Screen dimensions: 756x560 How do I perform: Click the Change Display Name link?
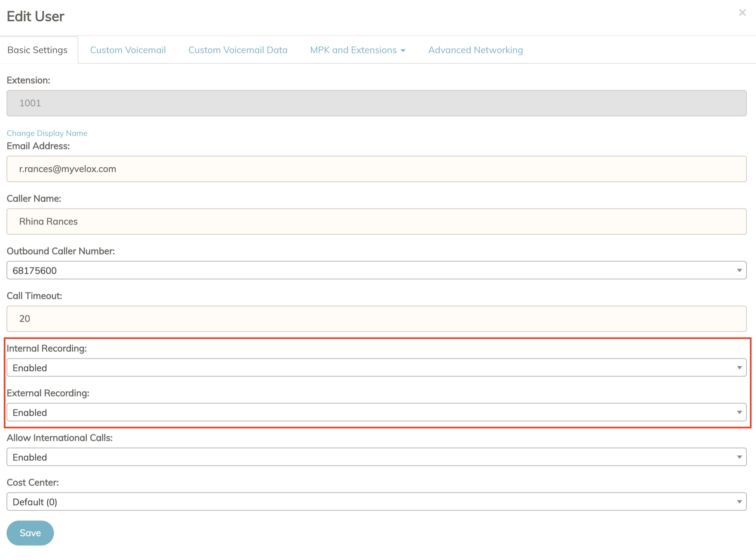[x=47, y=133]
